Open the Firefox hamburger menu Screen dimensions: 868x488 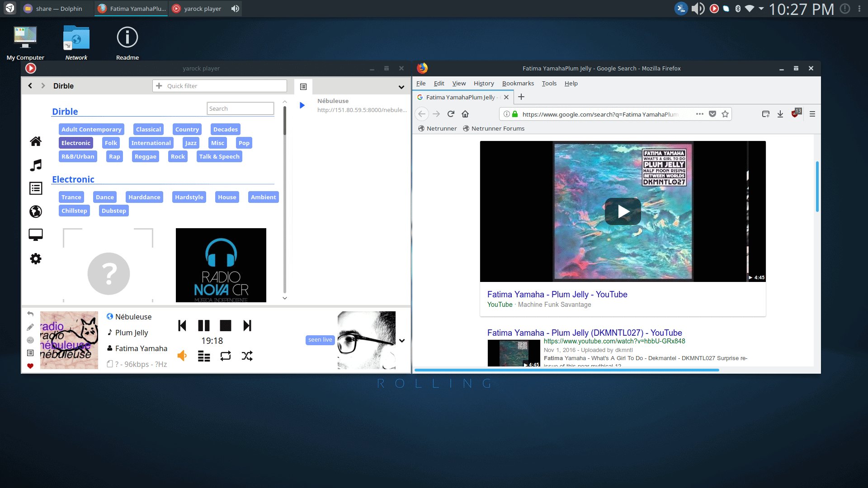point(812,114)
